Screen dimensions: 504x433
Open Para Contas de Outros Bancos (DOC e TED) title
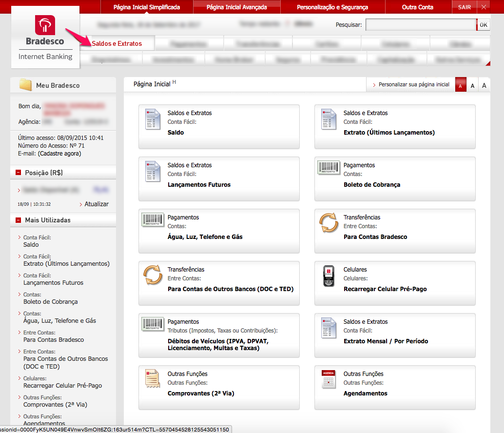231,289
